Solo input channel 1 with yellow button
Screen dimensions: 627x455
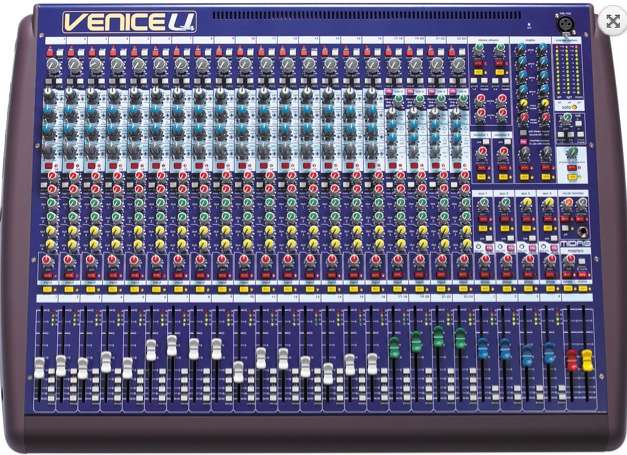point(48,289)
